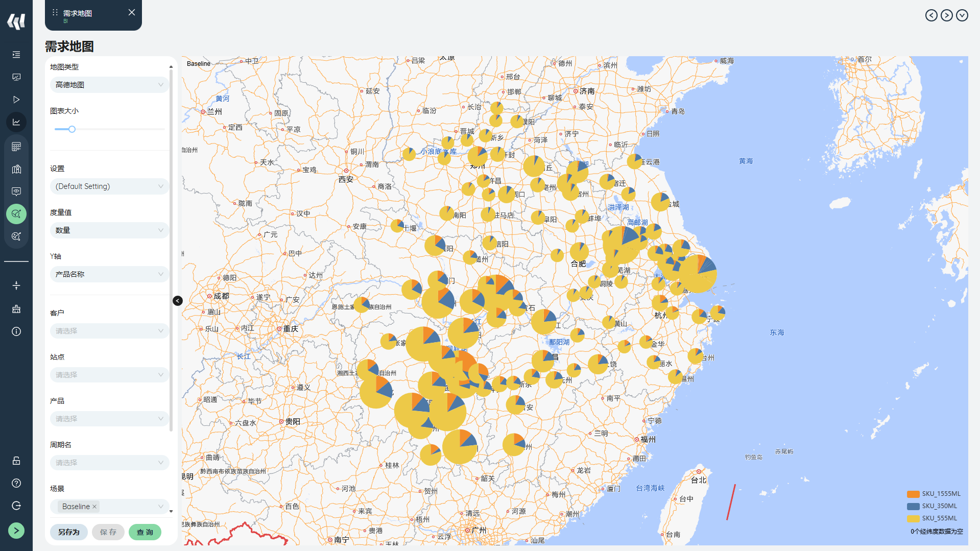Screen dimensions: 980x551
Task: Click the 图表大小 slider handle
Action: pos(72,129)
